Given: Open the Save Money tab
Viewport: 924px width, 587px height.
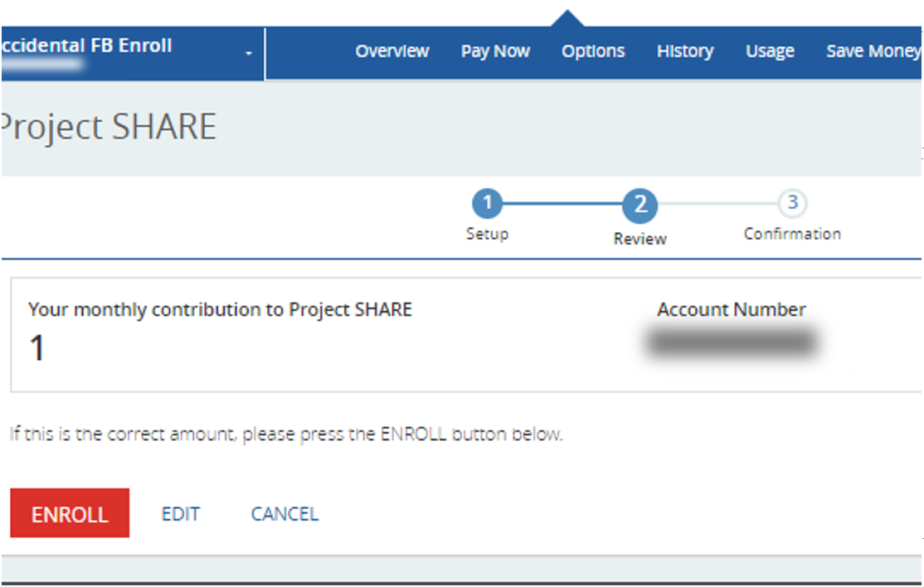Looking at the screenshot, I should click(x=873, y=51).
